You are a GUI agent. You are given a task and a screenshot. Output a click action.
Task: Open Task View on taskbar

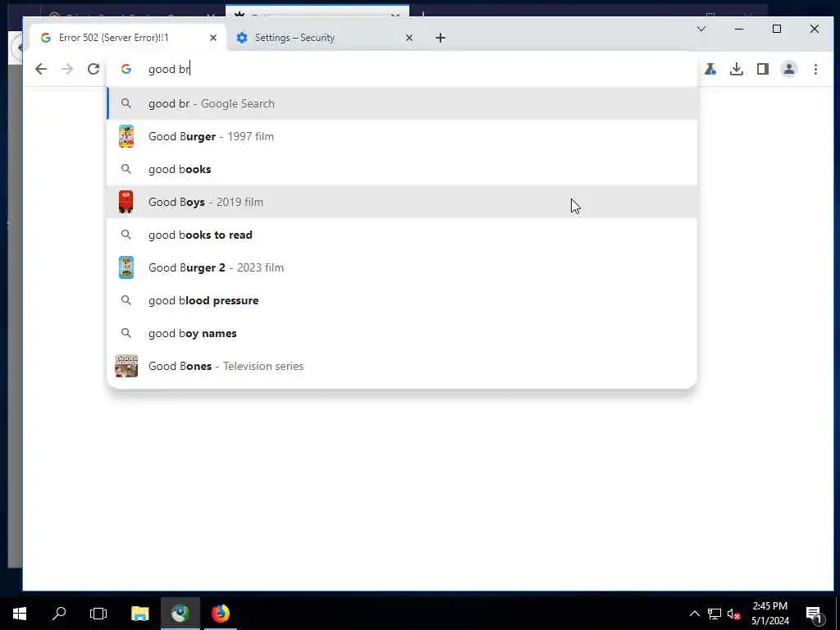click(x=98, y=614)
